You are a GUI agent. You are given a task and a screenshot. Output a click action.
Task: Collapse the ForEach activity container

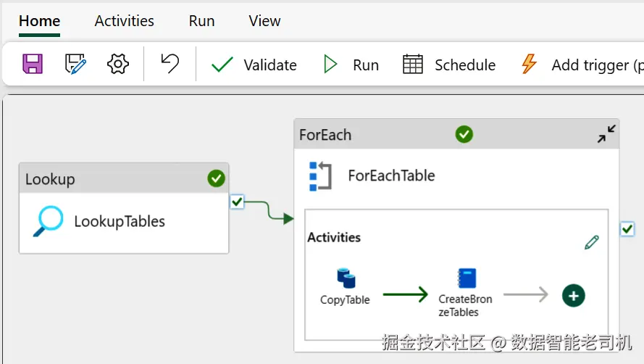[606, 134]
